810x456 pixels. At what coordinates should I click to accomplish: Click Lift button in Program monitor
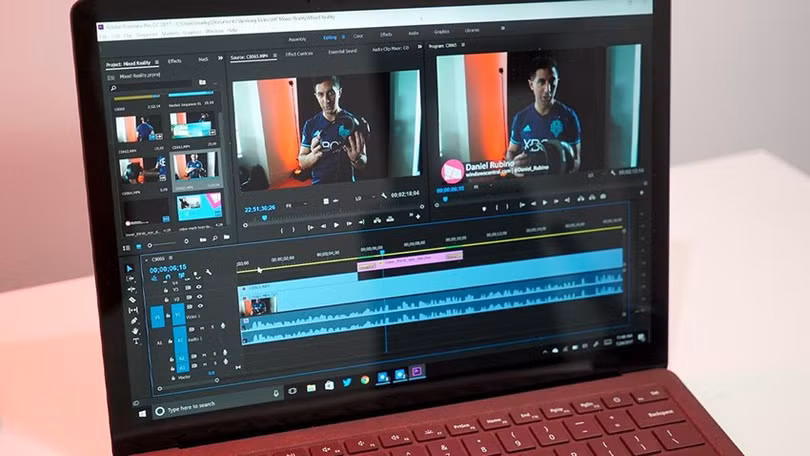pos(580,198)
